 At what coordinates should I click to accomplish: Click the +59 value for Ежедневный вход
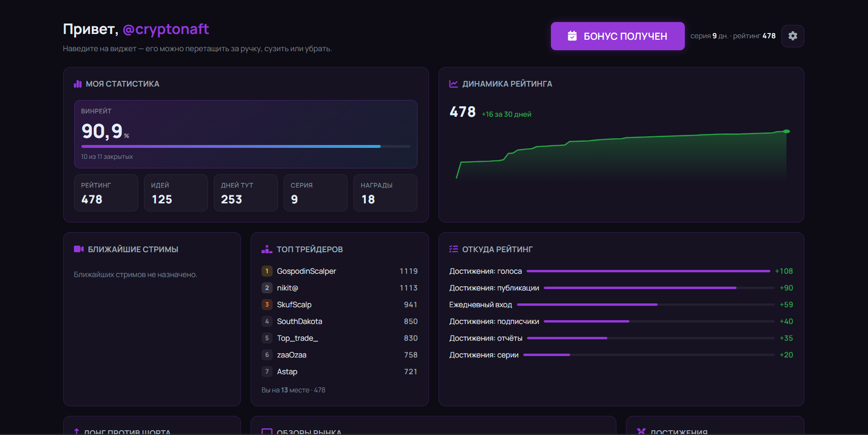pos(786,305)
